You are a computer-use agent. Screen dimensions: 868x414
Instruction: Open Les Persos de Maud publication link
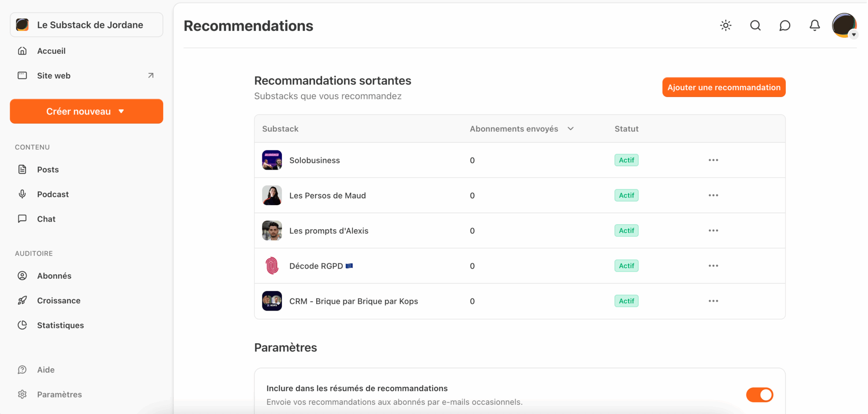(327, 195)
